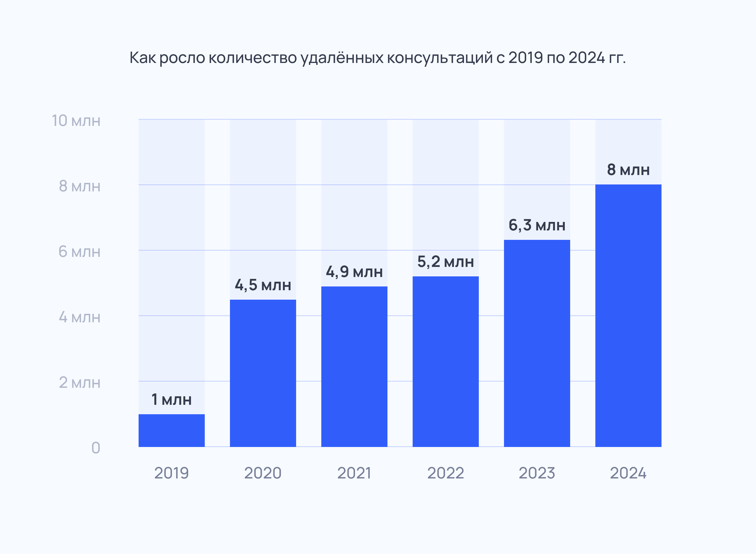The width and height of the screenshot is (756, 554).
Task: Click the '4,9 млн' value label
Action: [354, 272]
